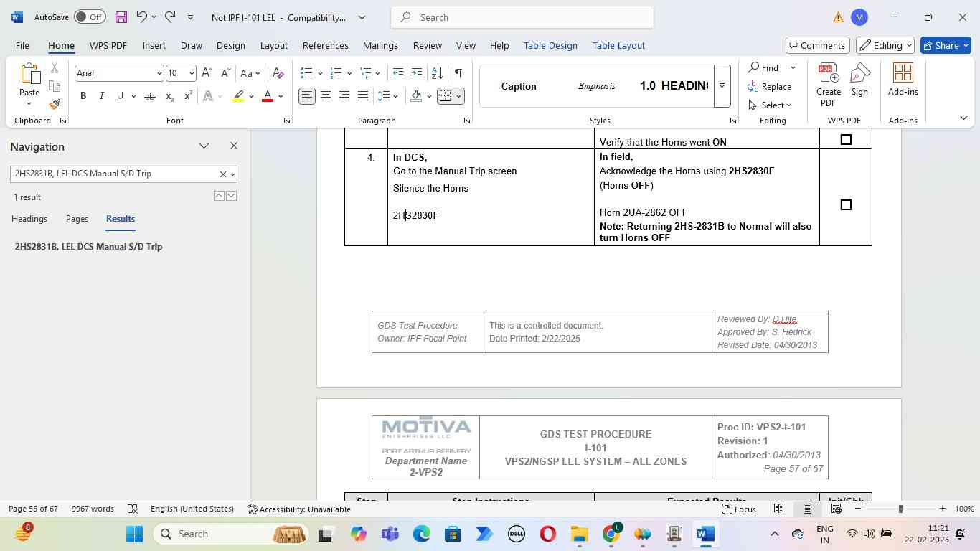The width and height of the screenshot is (980, 551).
Task: Open the font size dropdown
Action: (x=191, y=73)
